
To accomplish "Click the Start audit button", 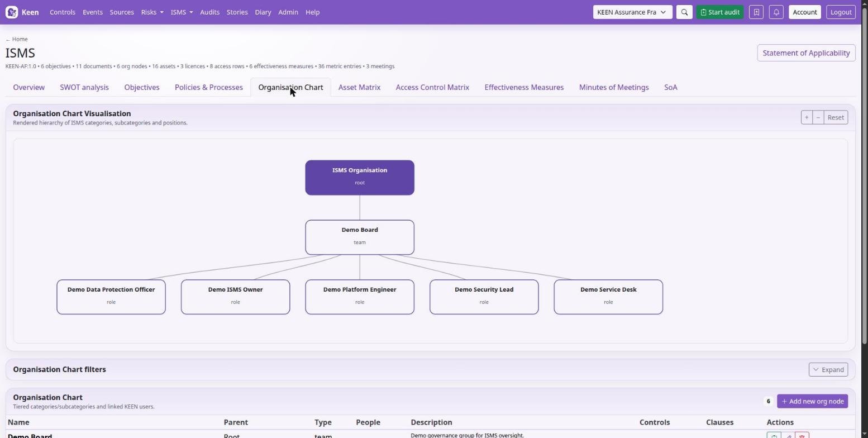I will [x=720, y=12].
